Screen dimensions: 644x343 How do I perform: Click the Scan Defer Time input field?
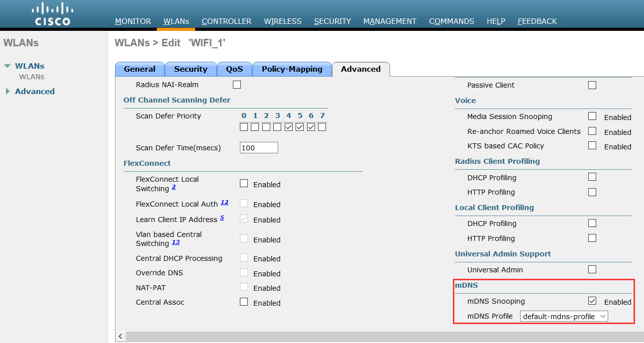coord(259,148)
